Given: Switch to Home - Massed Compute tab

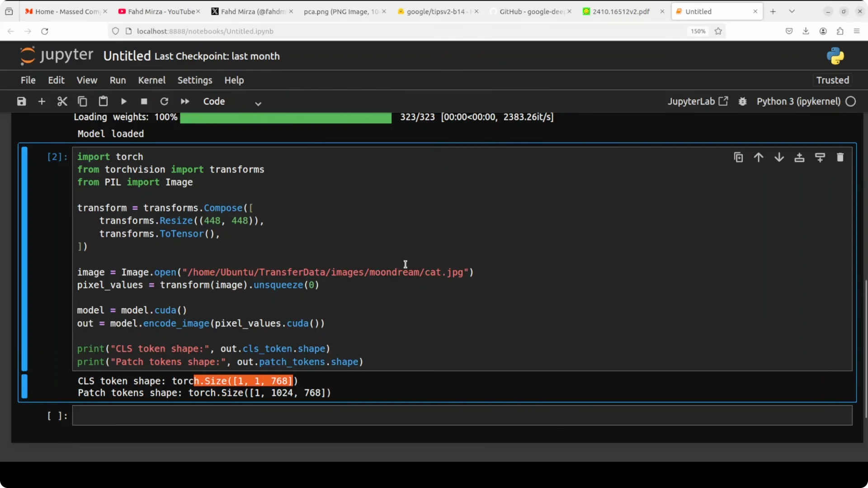Looking at the screenshot, I should click(66, 11).
